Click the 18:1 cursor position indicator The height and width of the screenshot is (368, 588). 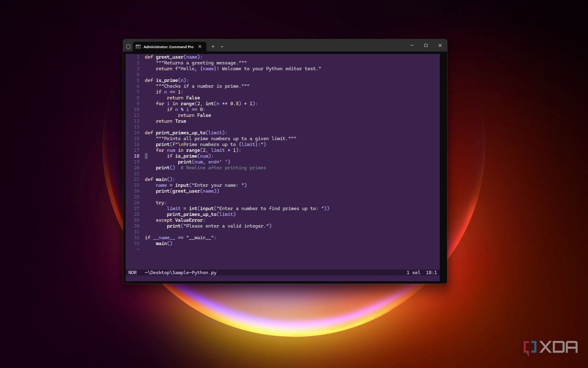tap(431, 273)
